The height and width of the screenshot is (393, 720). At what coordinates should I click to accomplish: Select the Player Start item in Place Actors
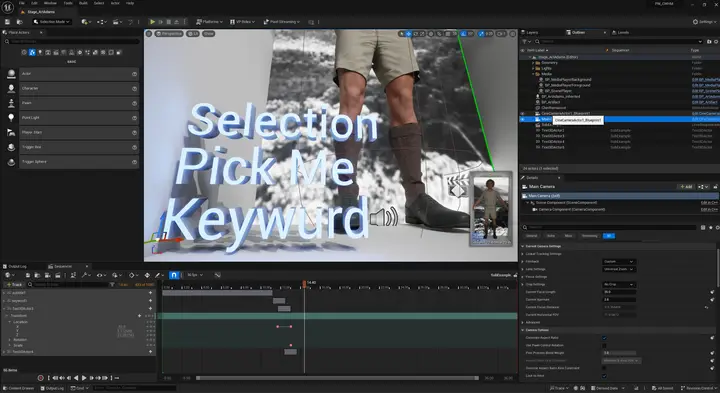[x=79, y=132]
